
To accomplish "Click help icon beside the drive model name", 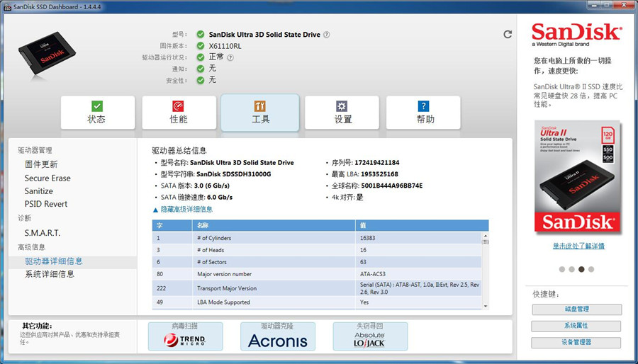I will click(x=327, y=35).
